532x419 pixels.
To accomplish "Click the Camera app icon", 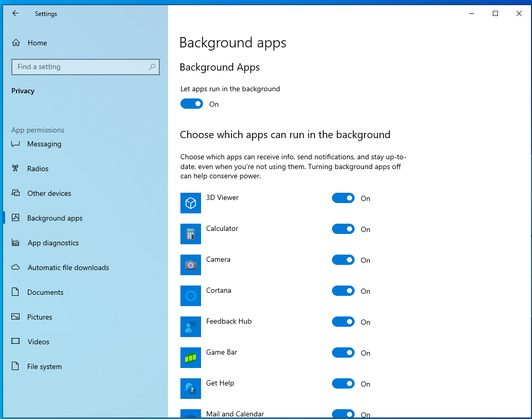I will [x=191, y=264].
